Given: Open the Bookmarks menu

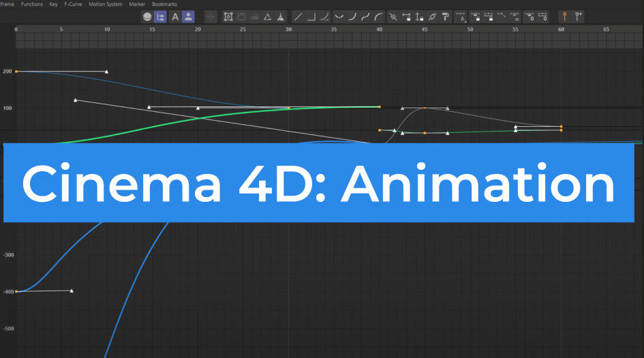Looking at the screenshot, I should 164,4.
